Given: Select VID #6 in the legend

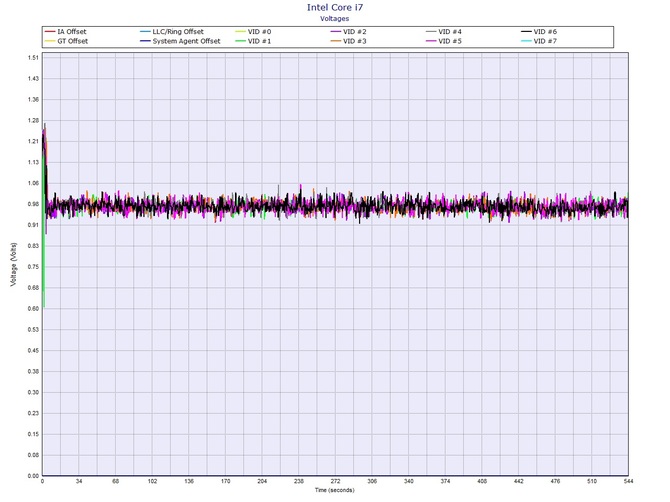Looking at the screenshot, I should 539,32.
